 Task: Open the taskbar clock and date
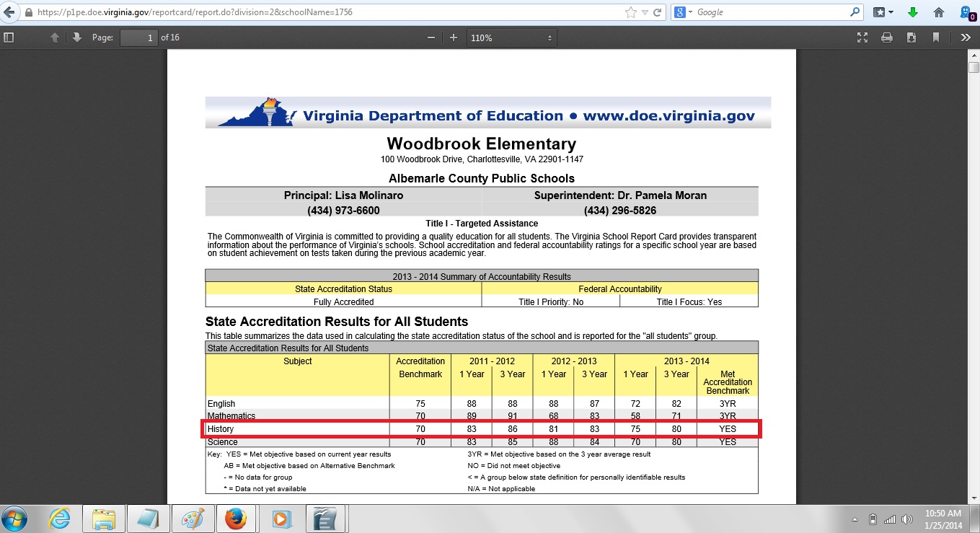click(x=943, y=518)
